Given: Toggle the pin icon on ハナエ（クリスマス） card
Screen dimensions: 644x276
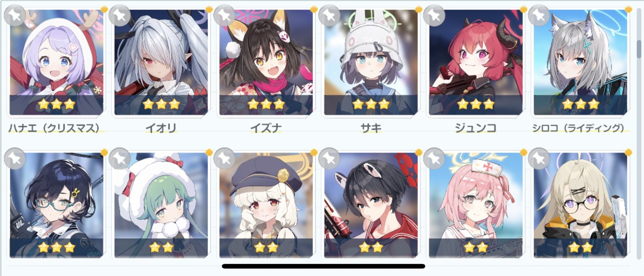Looking at the screenshot, I should [15, 15].
